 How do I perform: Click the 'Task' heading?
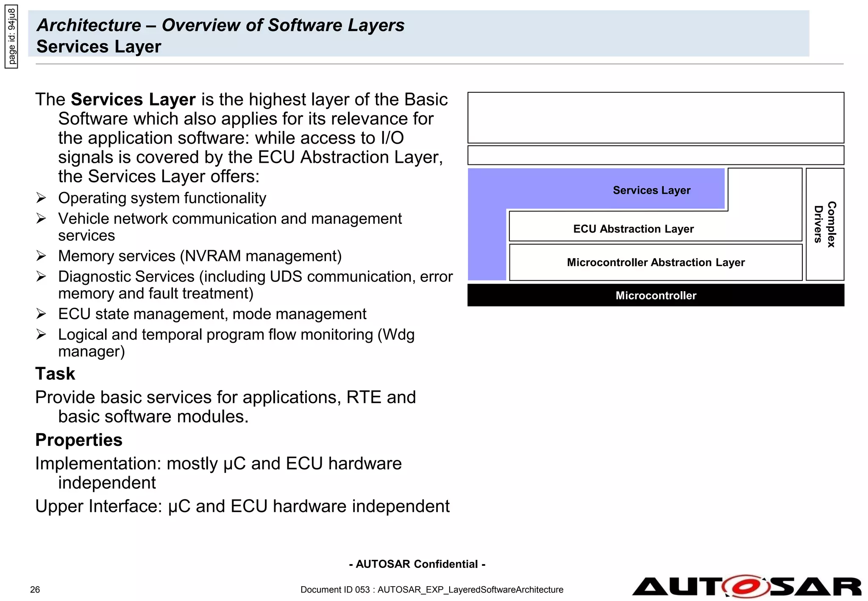click(55, 374)
